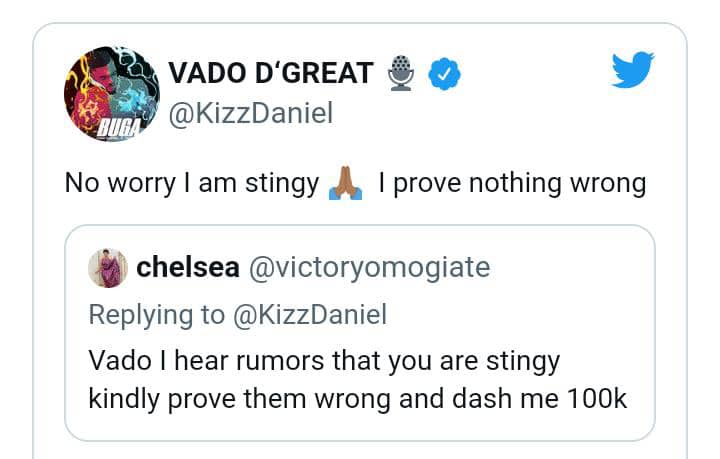The height and width of the screenshot is (459, 720).
Task: Open the VADO D'GREAT display name
Action: (270, 73)
